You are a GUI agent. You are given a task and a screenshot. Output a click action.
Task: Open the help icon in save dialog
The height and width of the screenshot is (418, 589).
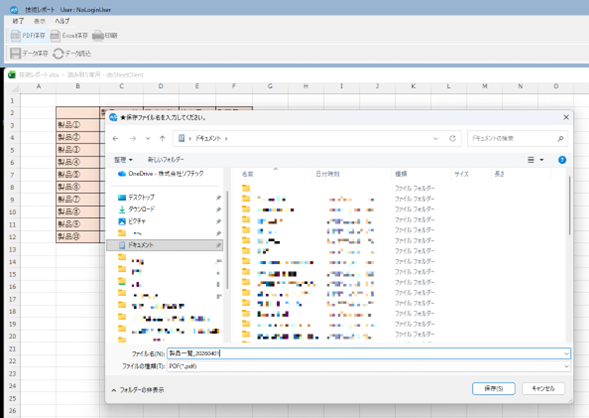562,160
